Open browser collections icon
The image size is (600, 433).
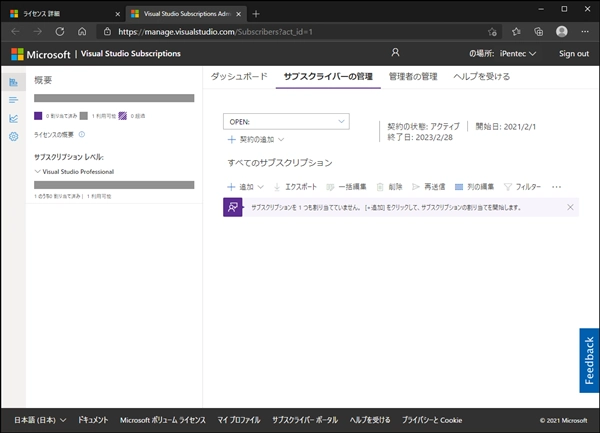539,32
